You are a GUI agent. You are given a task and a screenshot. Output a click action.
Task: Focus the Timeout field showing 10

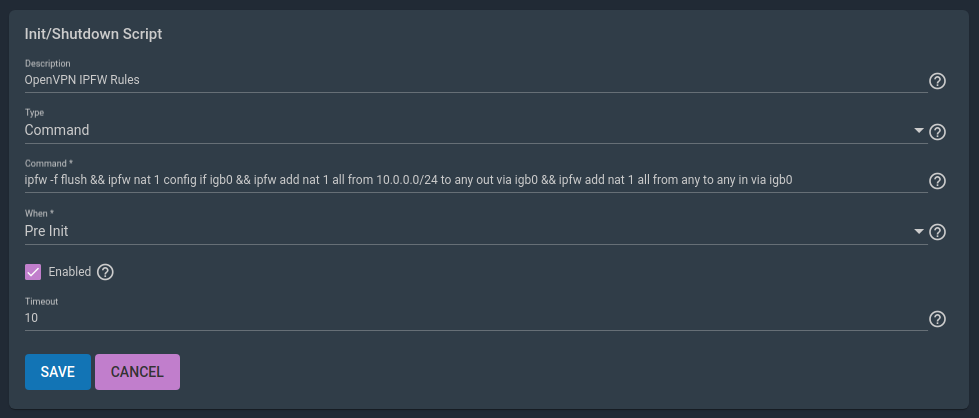476,318
